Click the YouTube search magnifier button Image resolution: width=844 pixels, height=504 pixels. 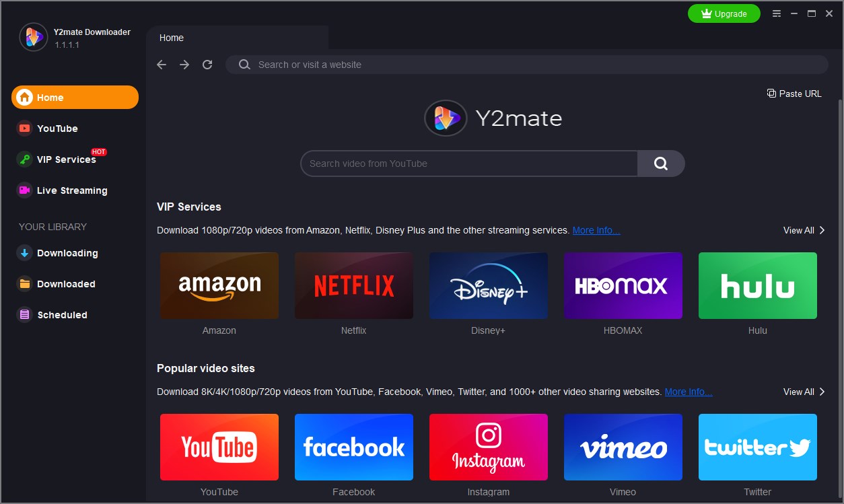(661, 164)
